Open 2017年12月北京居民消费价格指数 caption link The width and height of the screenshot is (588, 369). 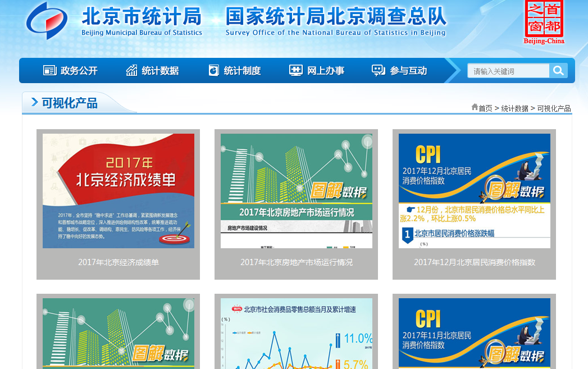tap(475, 262)
